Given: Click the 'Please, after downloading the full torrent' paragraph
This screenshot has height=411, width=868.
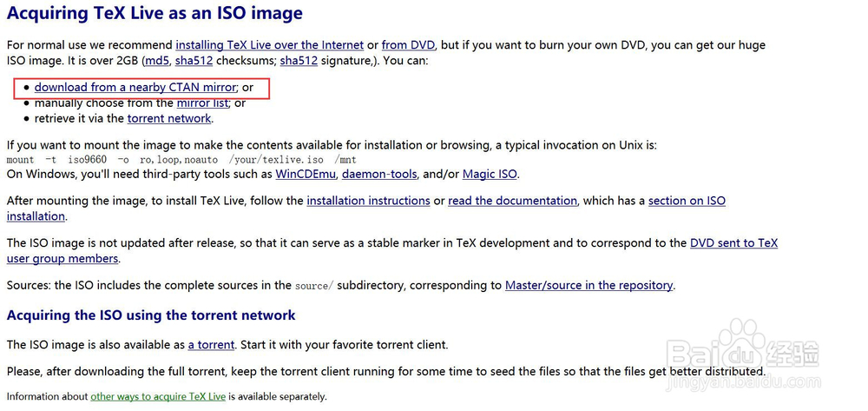Looking at the screenshot, I should [x=386, y=371].
